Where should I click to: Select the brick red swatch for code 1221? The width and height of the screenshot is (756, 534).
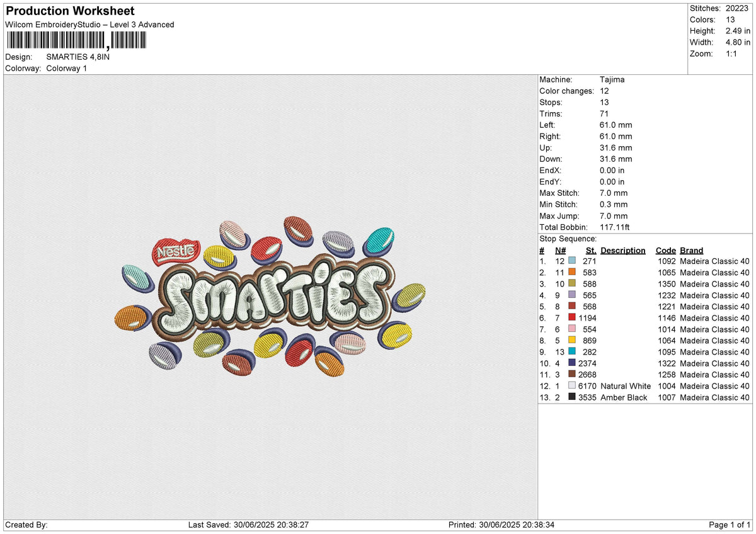point(572,306)
